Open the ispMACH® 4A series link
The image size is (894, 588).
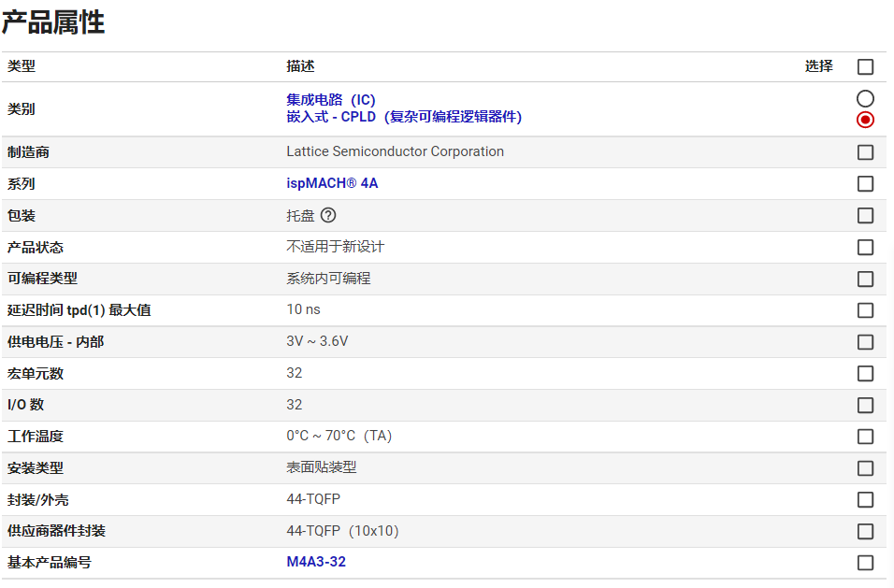[x=332, y=183]
